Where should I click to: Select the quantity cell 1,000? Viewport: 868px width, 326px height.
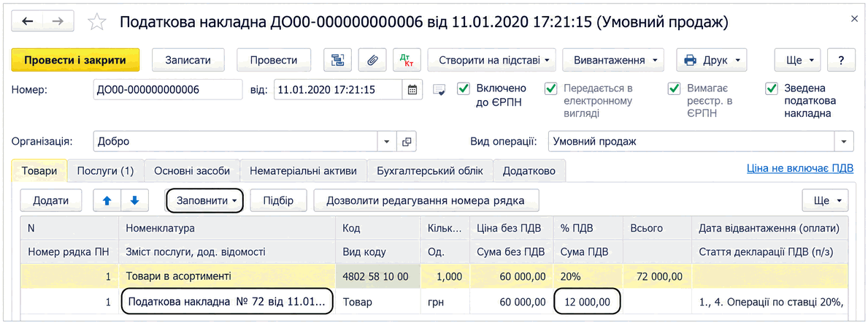(445, 276)
